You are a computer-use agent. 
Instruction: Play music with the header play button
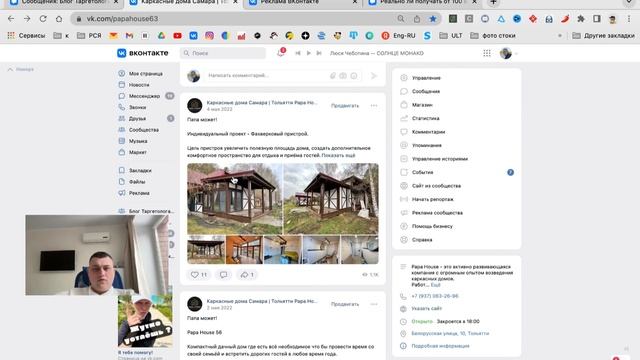(x=309, y=53)
